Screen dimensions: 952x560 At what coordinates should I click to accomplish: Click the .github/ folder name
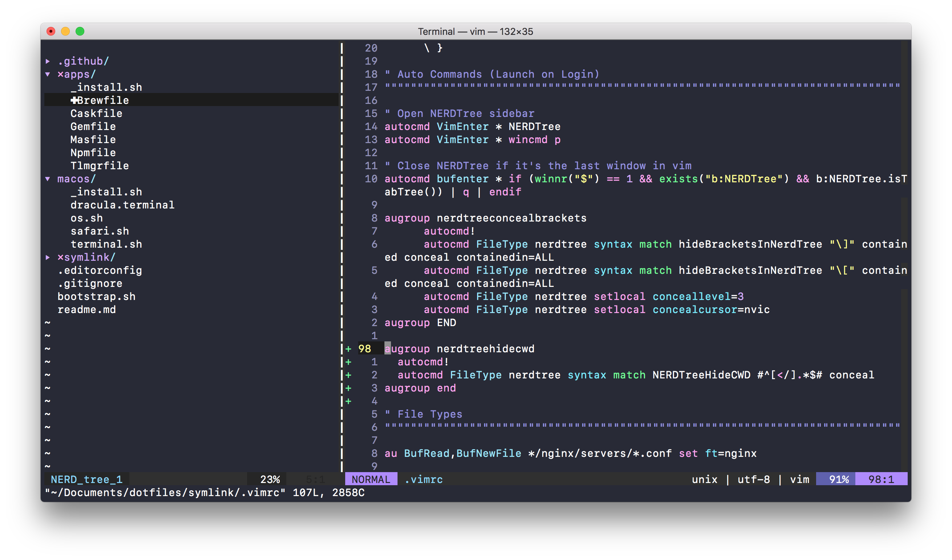(83, 61)
